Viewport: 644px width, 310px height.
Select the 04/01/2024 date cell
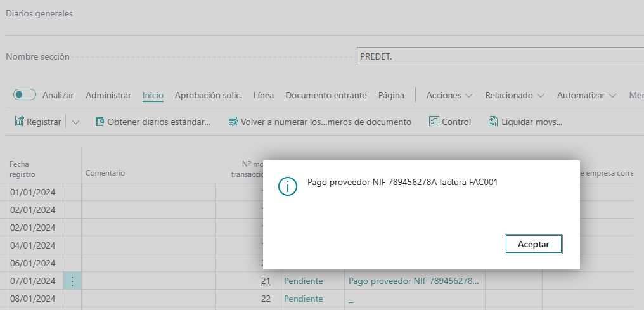click(35, 245)
